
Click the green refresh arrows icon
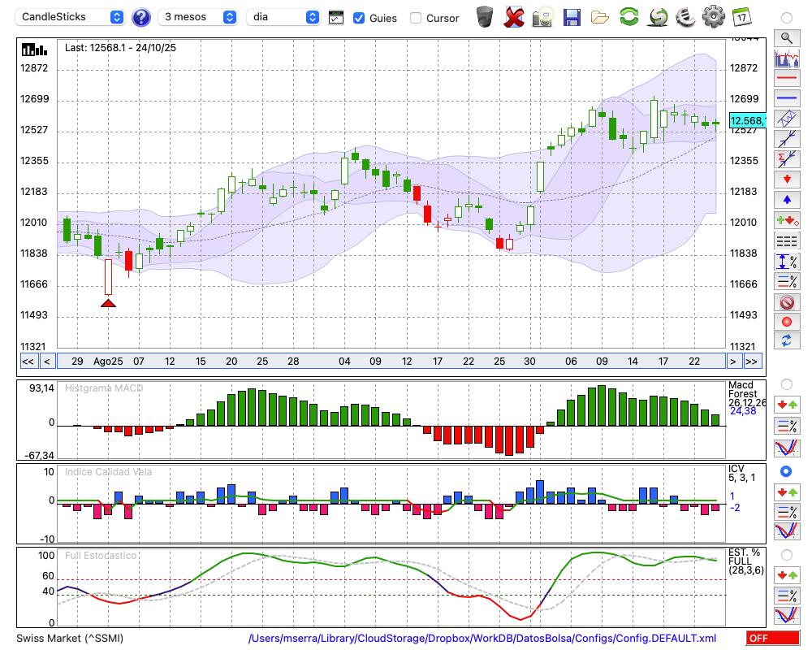tap(628, 16)
